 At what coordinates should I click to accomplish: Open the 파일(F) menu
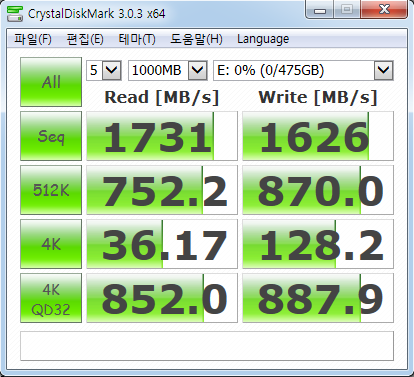(x=33, y=39)
